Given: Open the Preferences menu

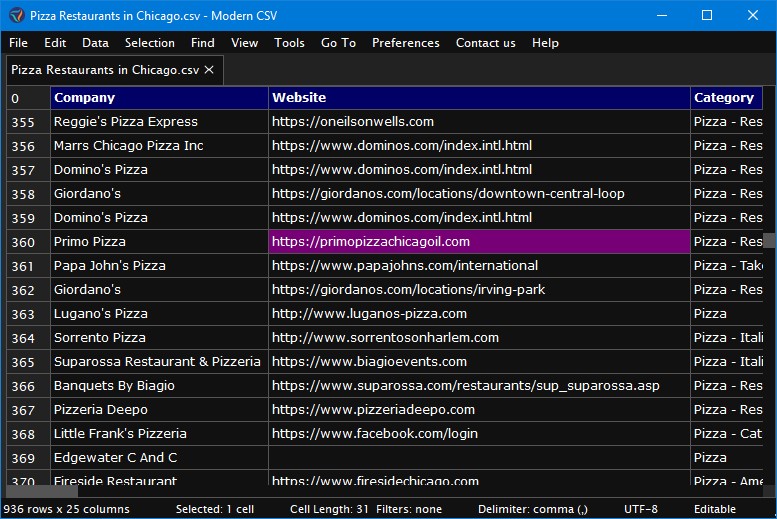Looking at the screenshot, I should (405, 43).
